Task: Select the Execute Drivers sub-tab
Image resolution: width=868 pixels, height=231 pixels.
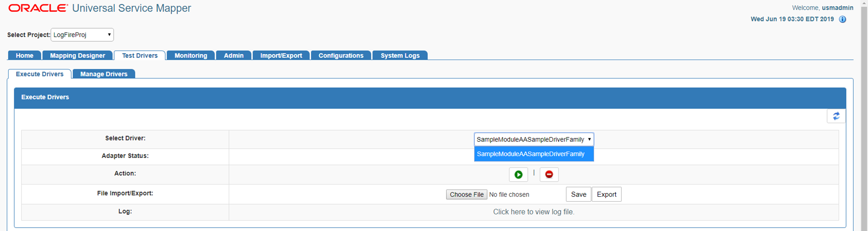Action: click(40, 74)
